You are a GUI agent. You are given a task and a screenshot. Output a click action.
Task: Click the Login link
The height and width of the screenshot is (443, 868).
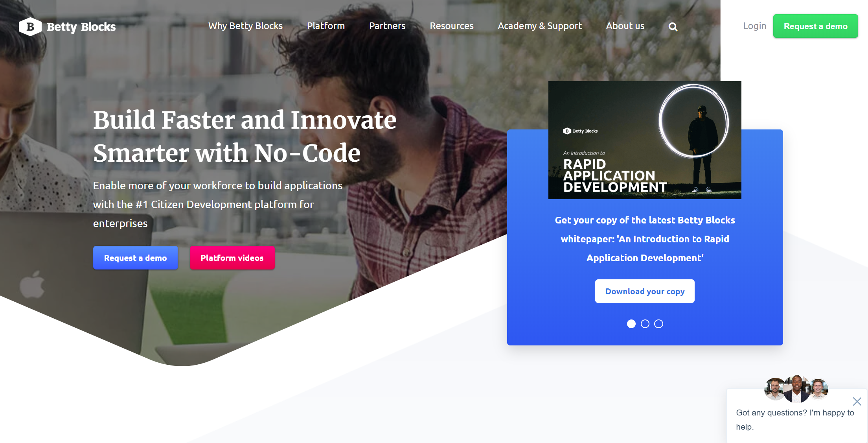(754, 26)
